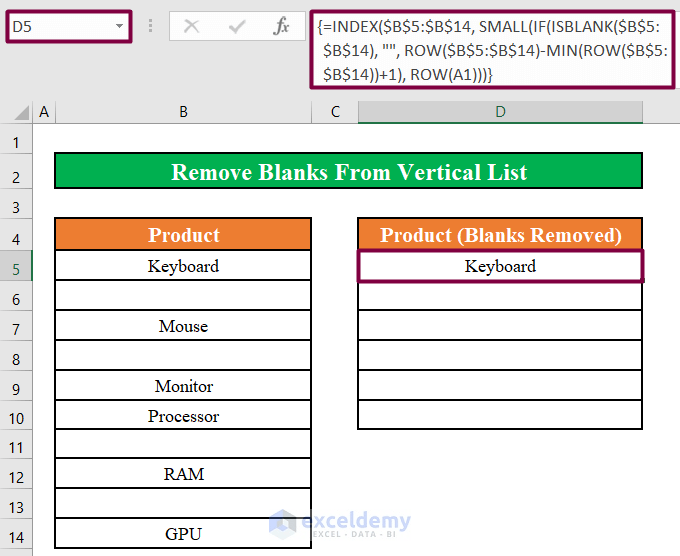Select the 'Keyboard' cell in column B
This screenshot has height=556, width=680.
click(183, 265)
